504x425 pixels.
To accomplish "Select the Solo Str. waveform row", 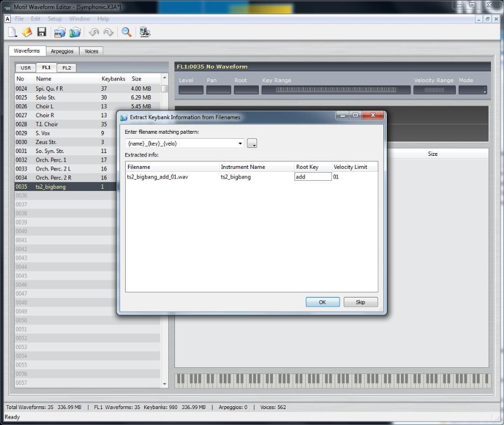I will pos(87,97).
